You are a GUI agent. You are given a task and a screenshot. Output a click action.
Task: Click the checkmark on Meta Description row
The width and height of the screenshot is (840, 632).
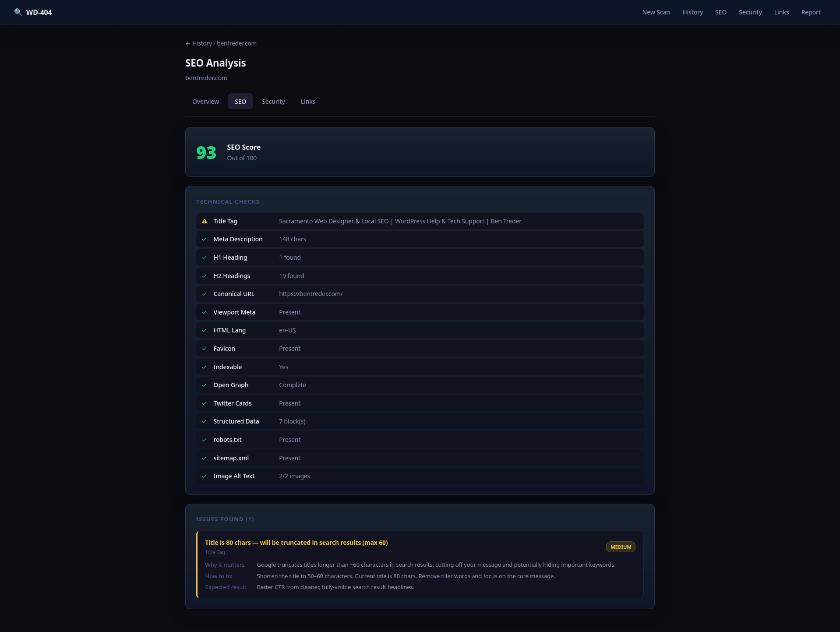[x=204, y=239]
